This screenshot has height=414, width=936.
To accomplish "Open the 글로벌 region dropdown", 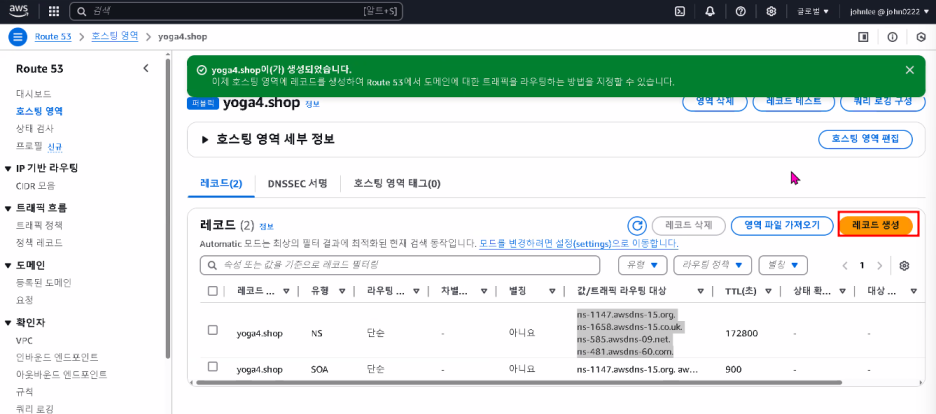I will 812,11.
